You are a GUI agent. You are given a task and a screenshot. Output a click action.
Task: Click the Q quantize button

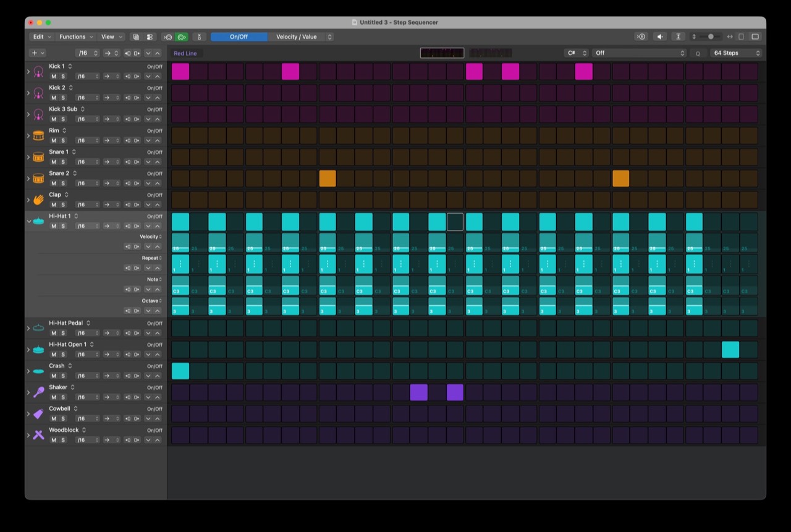click(698, 53)
